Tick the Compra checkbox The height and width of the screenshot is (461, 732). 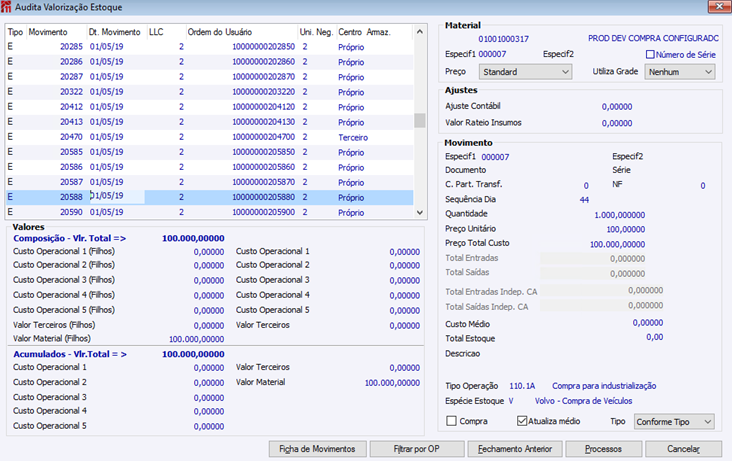click(x=451, y=421)
